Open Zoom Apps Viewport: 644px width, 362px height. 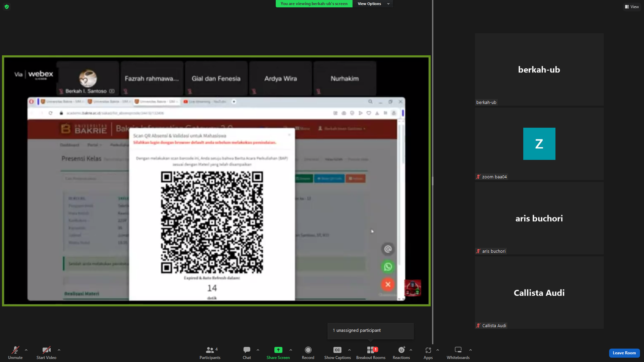tap(428, 353)
